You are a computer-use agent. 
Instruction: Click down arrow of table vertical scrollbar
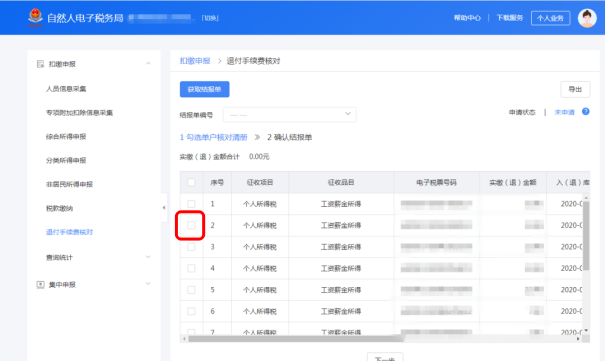pyautogui.click(x=586, y=330)
